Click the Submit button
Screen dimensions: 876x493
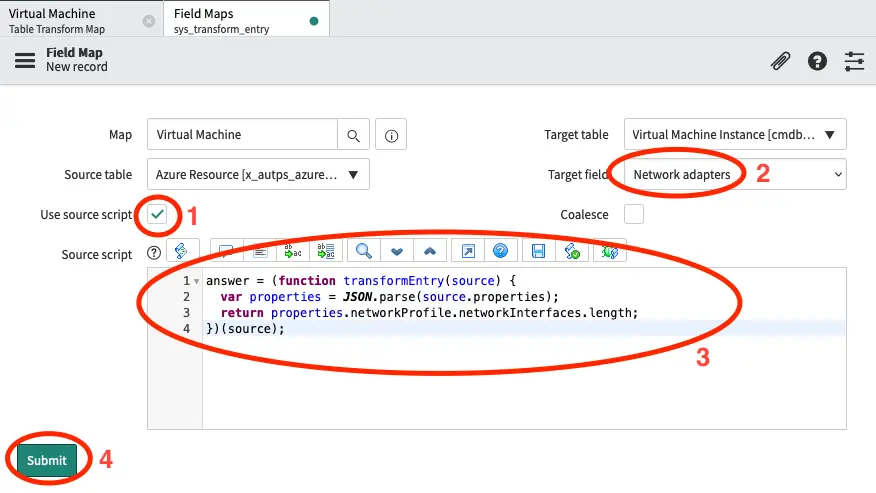(47, 460)
